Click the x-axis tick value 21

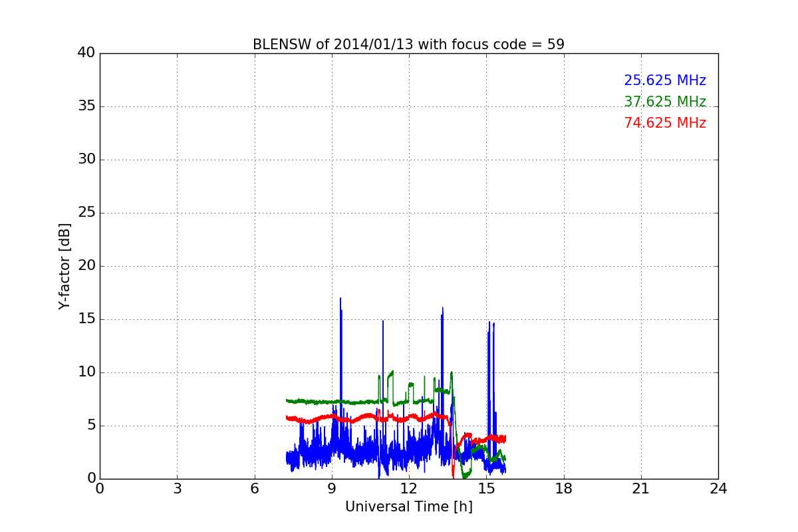coord(641,489)
